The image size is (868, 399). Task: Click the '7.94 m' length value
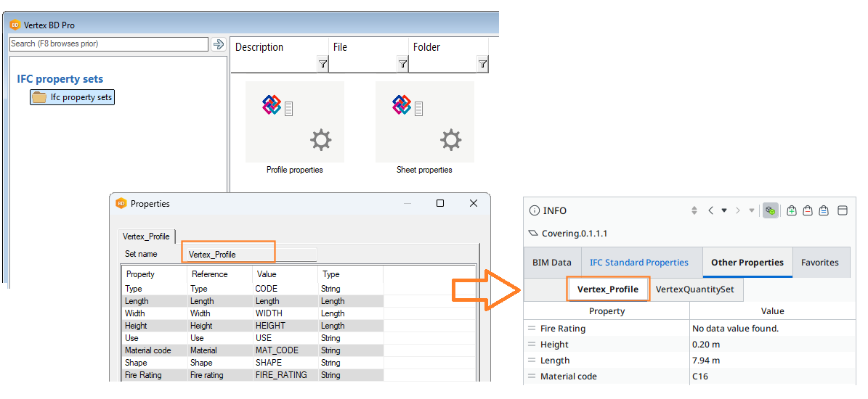706,361
